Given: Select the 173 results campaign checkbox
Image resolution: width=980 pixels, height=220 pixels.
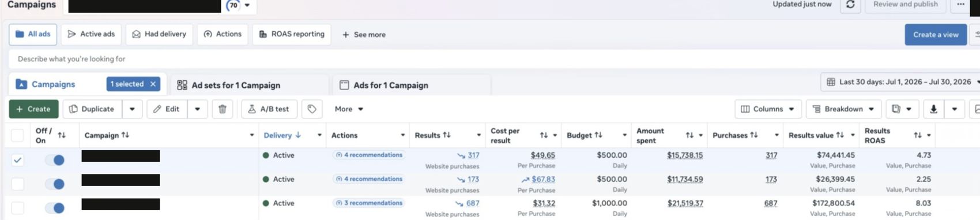Looking at the screenshot, I should (x=18, y=184).
